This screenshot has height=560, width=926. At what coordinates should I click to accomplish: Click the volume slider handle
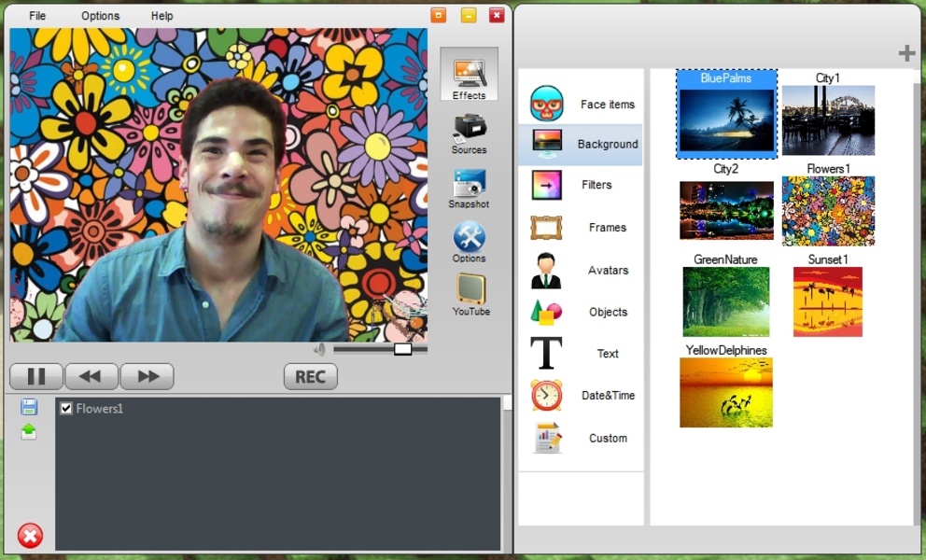402,349
